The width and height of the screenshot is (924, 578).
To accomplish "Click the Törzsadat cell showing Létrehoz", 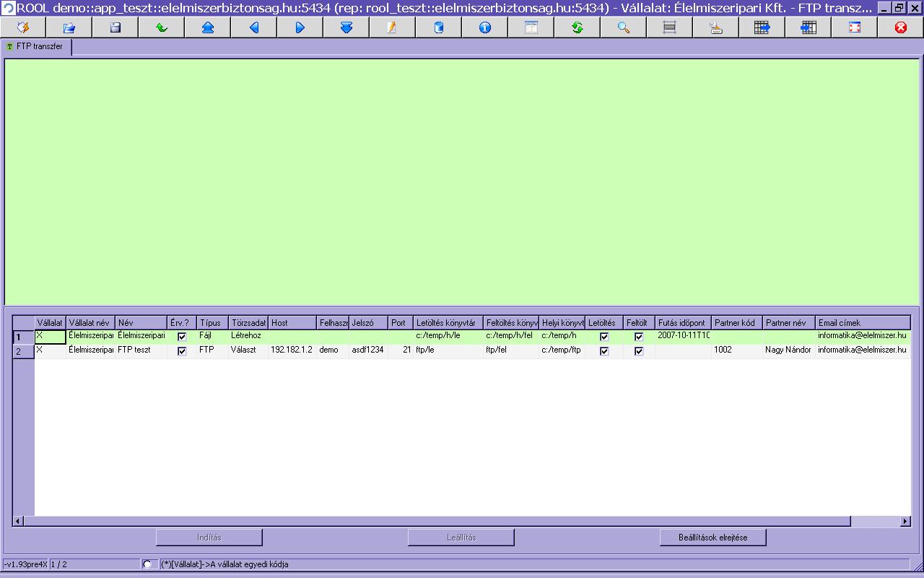I will pyautogui.click(x=248, y=336).
